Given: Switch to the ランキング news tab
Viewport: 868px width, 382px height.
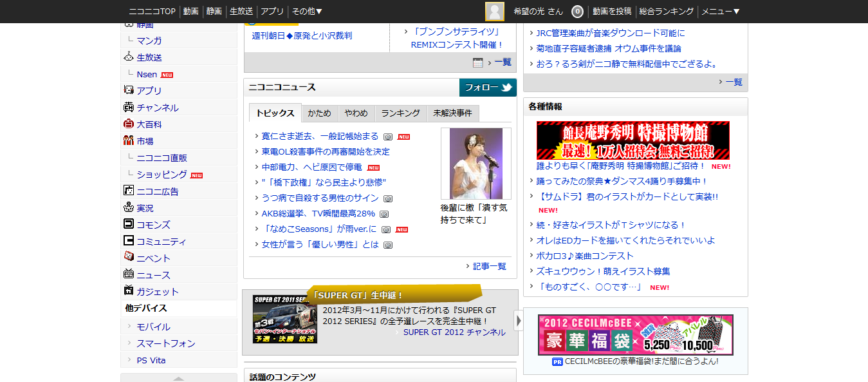Looking at the screenshot, I should click(400, 113).
